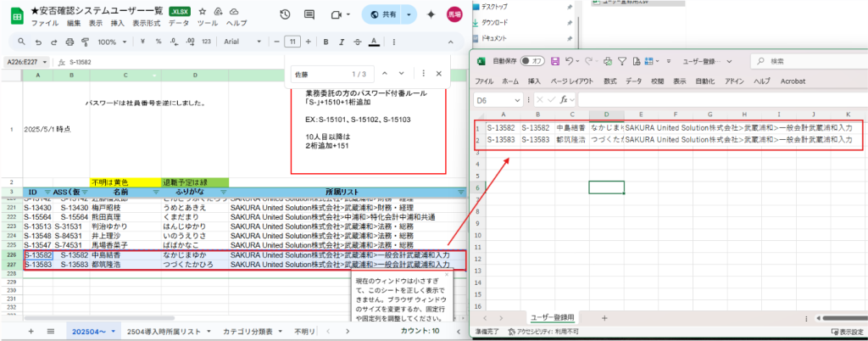Open the zoom 100% dropdown
868x341 pixels.
coord(111,42)
